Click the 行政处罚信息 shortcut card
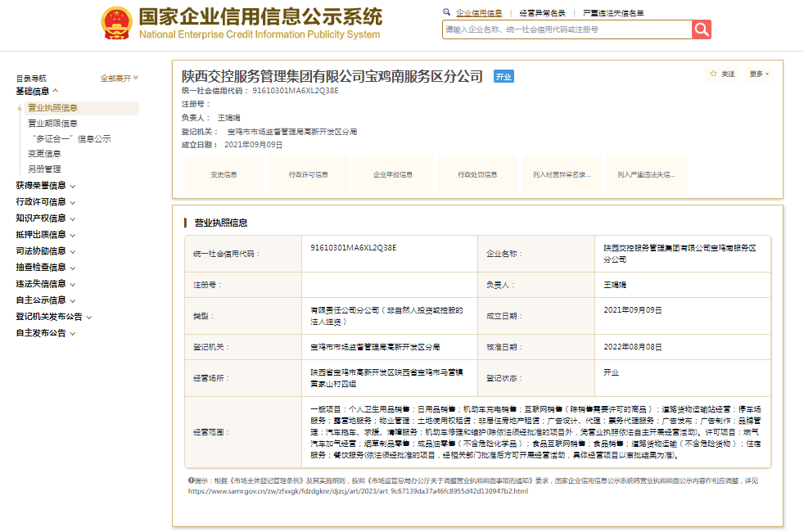The width and height of the screenshot is (804, 532). [478, 174]
